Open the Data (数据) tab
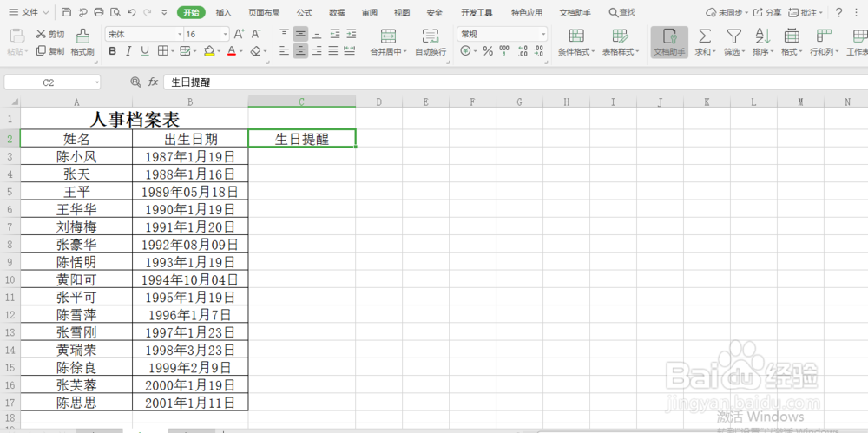 tap(337, 13)
